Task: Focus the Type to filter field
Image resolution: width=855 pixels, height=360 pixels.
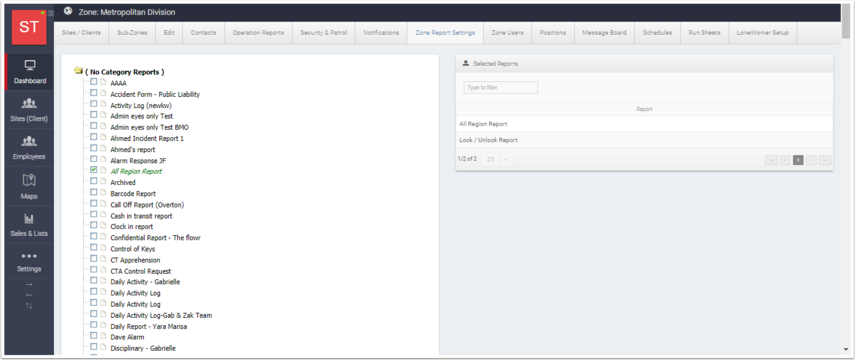Action: click(501, 87)
